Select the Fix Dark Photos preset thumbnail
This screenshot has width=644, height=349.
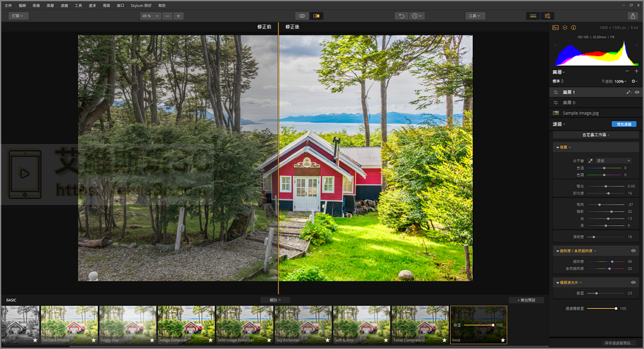point(70,325)
